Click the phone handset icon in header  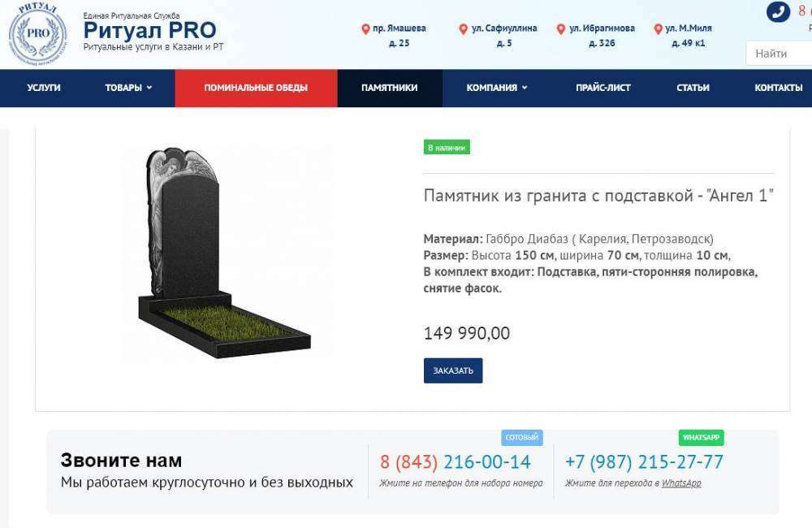coord(779,12)
